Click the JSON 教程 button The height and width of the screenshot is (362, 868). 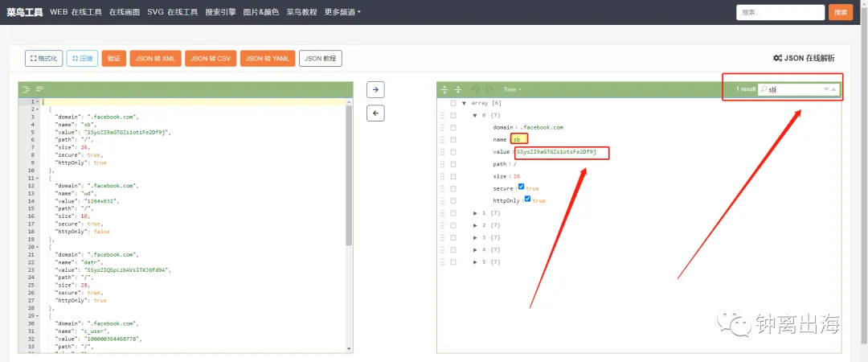click(321, 58)
